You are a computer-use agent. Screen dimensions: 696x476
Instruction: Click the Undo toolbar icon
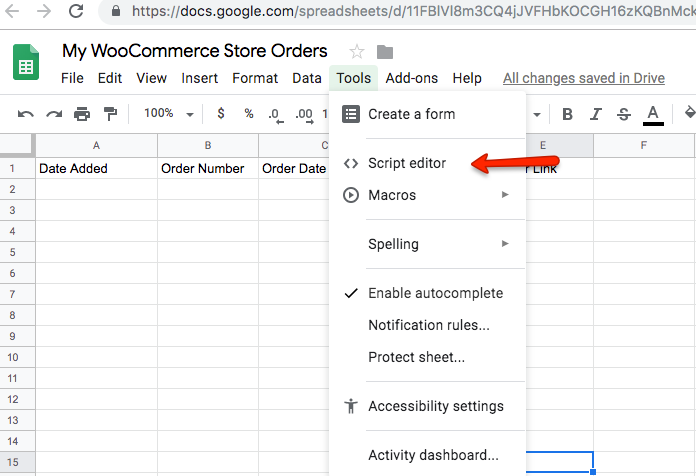(x=26, y=114)
